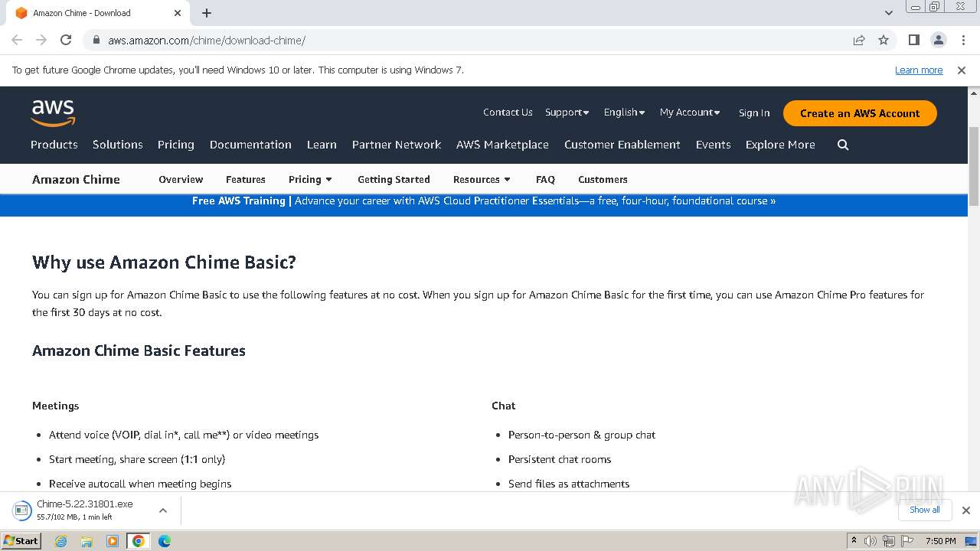Open the Chime FAQ tab

(545, 180)
